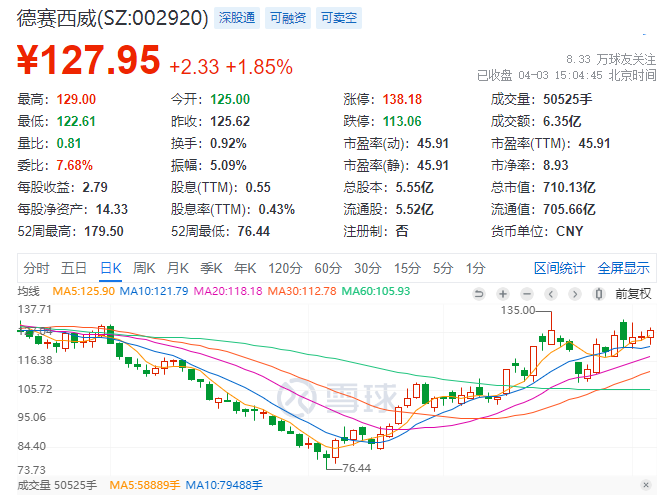Select the 五日 chart tab

pyautogui.click(x=74, y=267)
